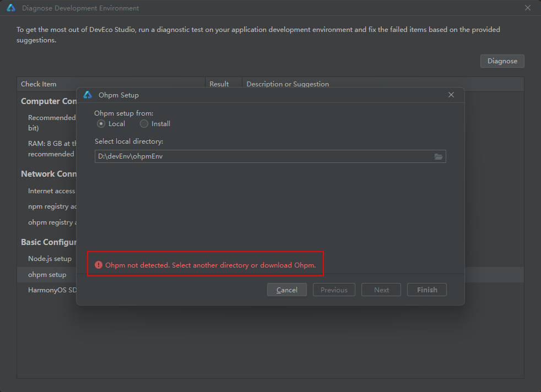Click the folder browse icon in the directory field
Image resolution: width=541 pixels, height=392 pixels.
point(438,156)
